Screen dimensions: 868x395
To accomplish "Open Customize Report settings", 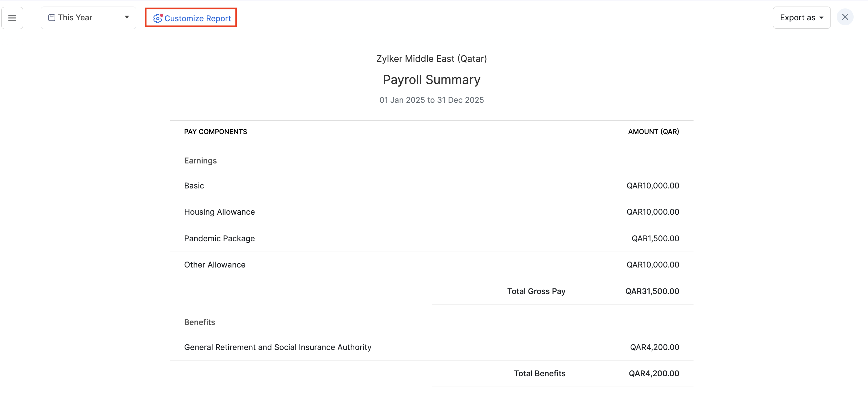I will [x=197, y=18].
